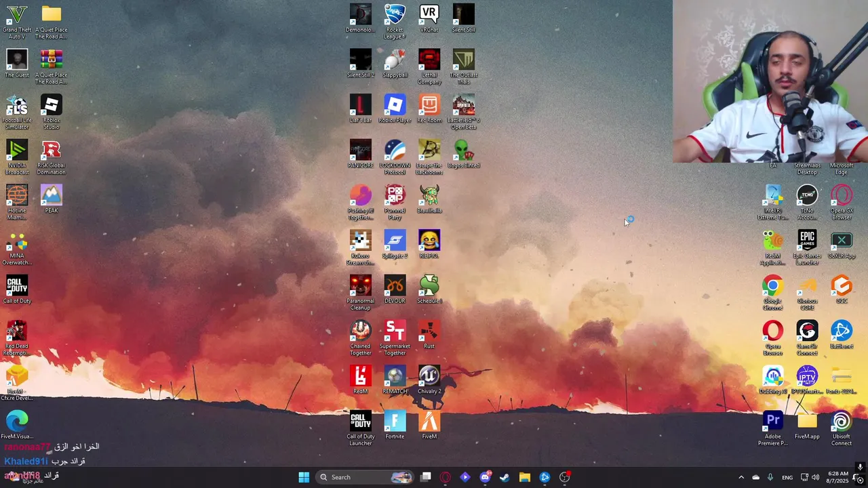Image resolution: width=868 pixels, height=488 pixels.
Task: Open Adobe Premiere Pro shortcut
Action: click(772, 428)
